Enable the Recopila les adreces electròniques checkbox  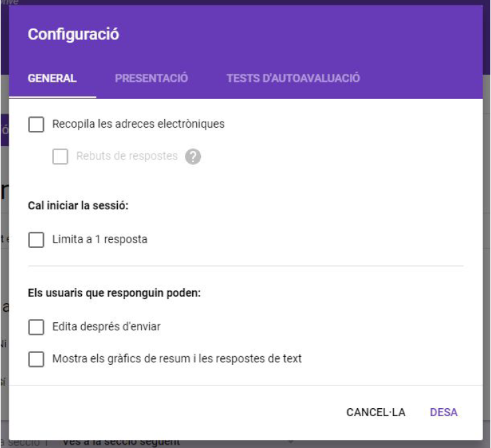(x=37, y=124)
